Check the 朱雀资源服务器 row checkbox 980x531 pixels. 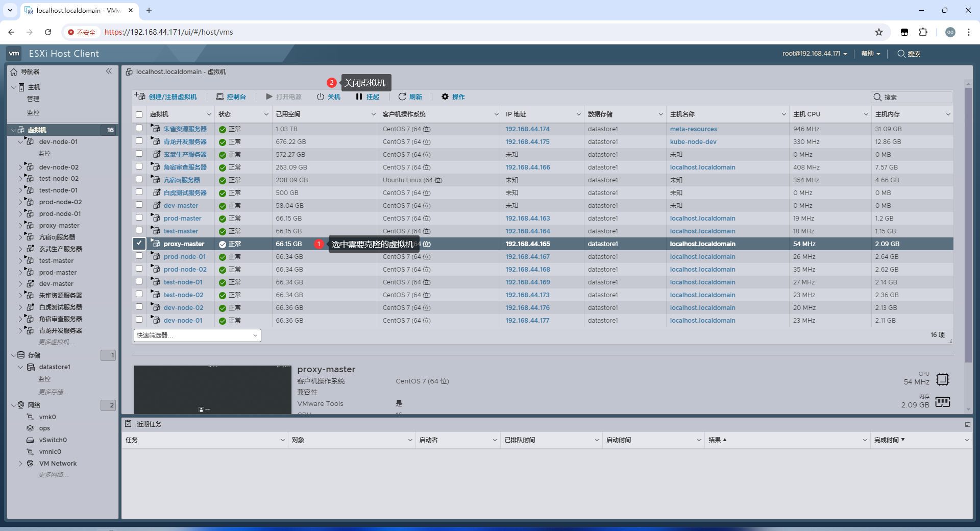click(139, 128)
